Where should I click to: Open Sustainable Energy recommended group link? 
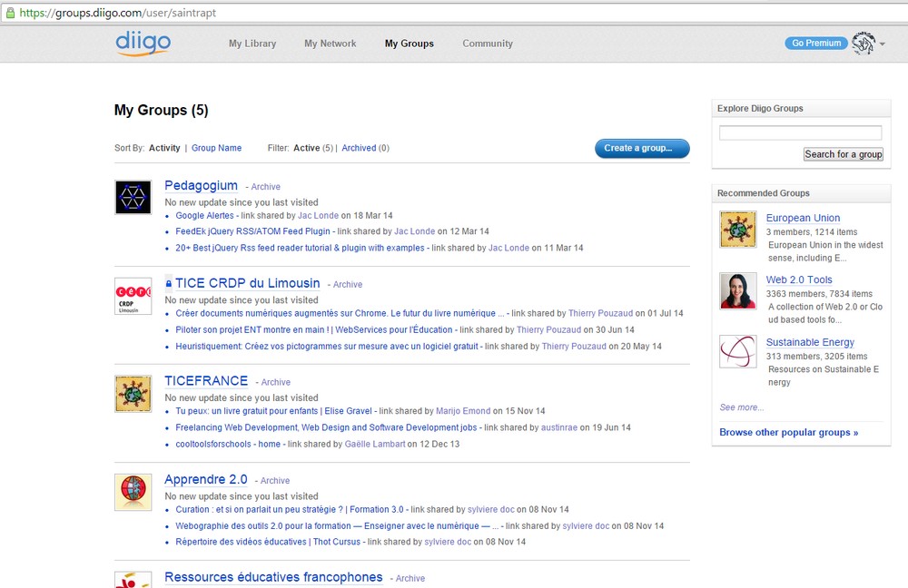(810, 342)
